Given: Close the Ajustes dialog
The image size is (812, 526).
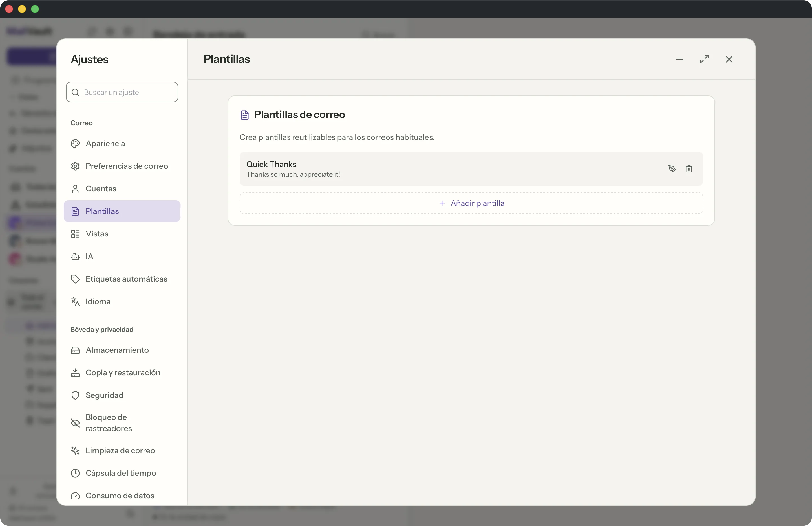Looking at the screenshot, I should coord(729,60).
